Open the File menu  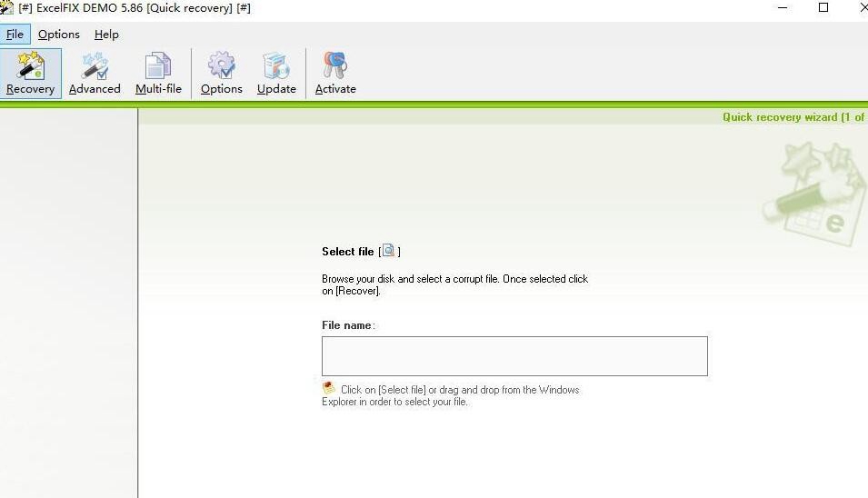(x=15, y=35)
